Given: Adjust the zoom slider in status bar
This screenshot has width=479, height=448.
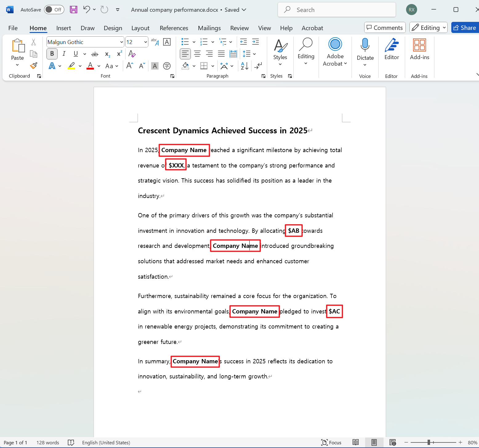Looking at the screenshot, I should [x=429, y=442].
